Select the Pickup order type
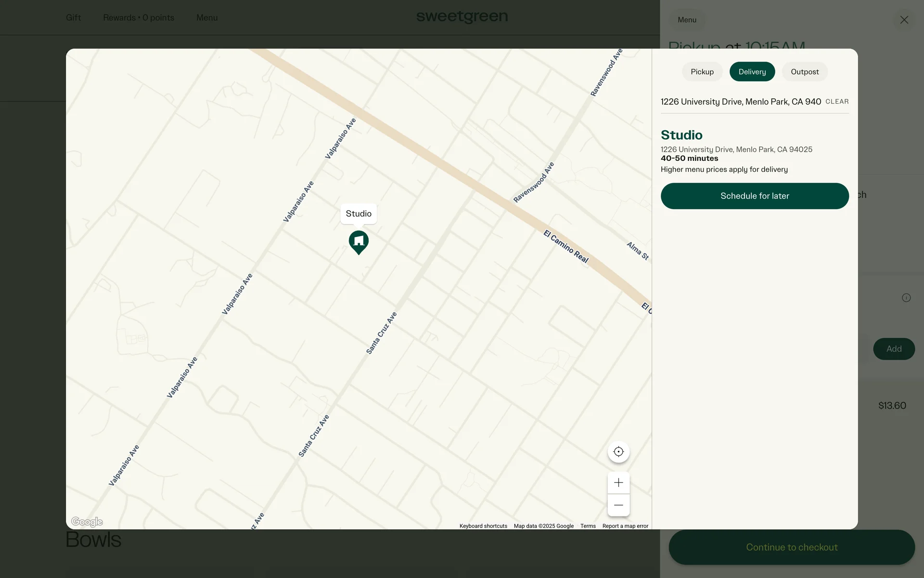 [x=702, y=72]
